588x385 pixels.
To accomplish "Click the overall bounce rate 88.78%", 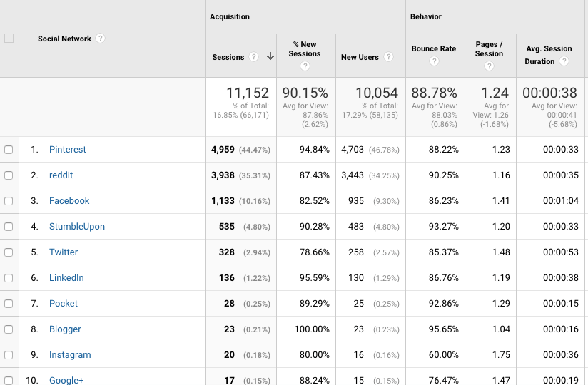I will tap(435, 93).
